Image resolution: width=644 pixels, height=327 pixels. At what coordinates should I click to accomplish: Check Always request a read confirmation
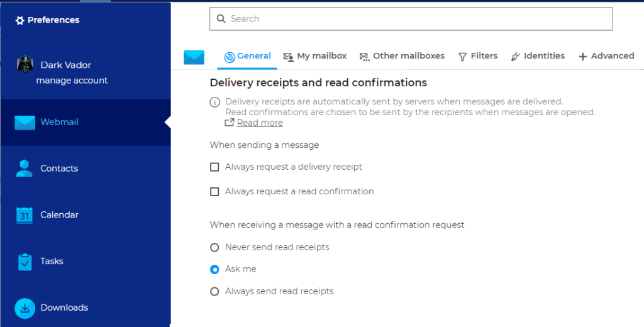tap(214, 192)
